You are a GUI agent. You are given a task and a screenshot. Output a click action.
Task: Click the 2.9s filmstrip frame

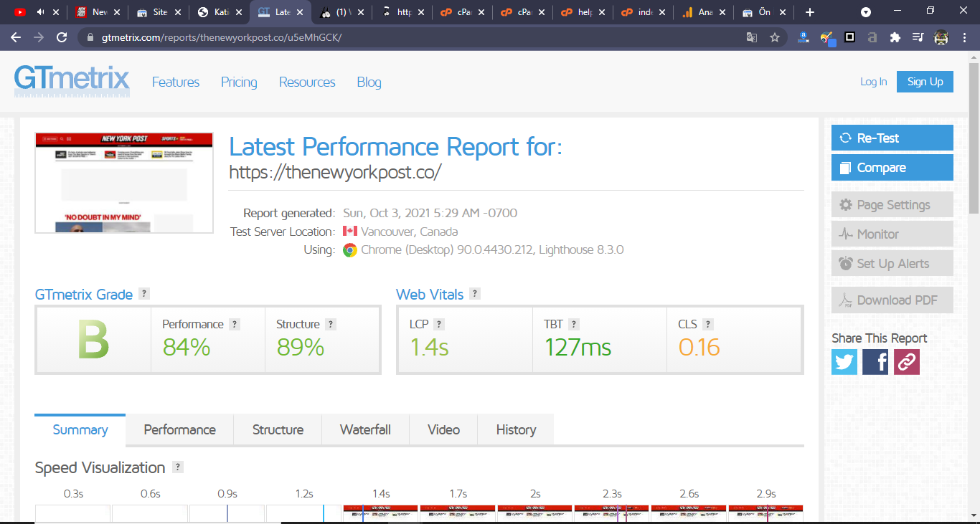(x=766, y=513)
